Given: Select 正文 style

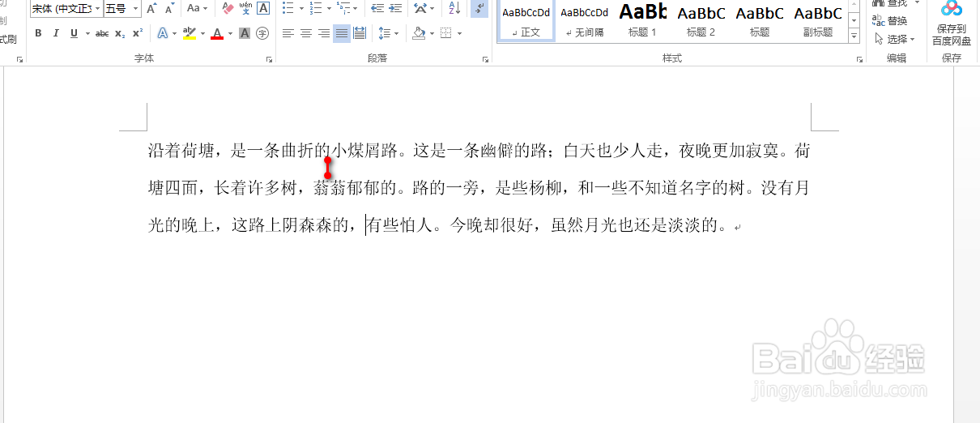Looking at the screenshot, I should point(526,21).
